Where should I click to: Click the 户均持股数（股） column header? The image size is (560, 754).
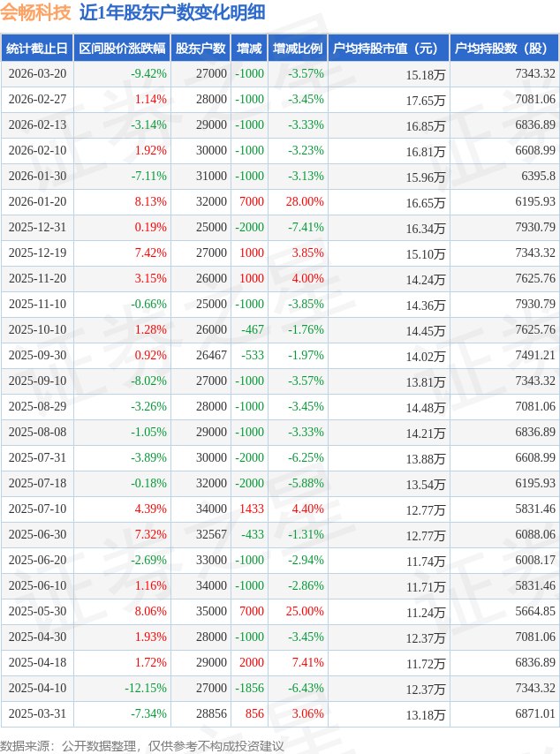click(x=504, y=48)
